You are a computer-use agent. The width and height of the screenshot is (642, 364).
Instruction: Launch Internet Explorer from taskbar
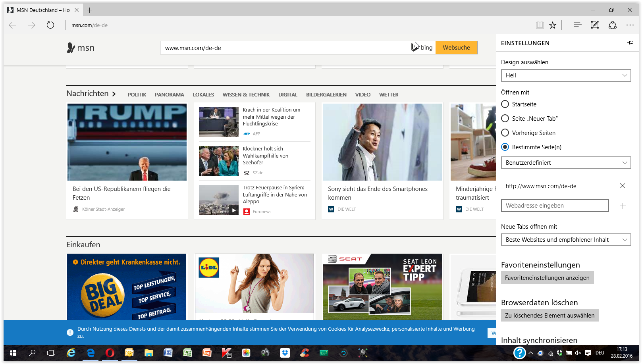[71, 352]
